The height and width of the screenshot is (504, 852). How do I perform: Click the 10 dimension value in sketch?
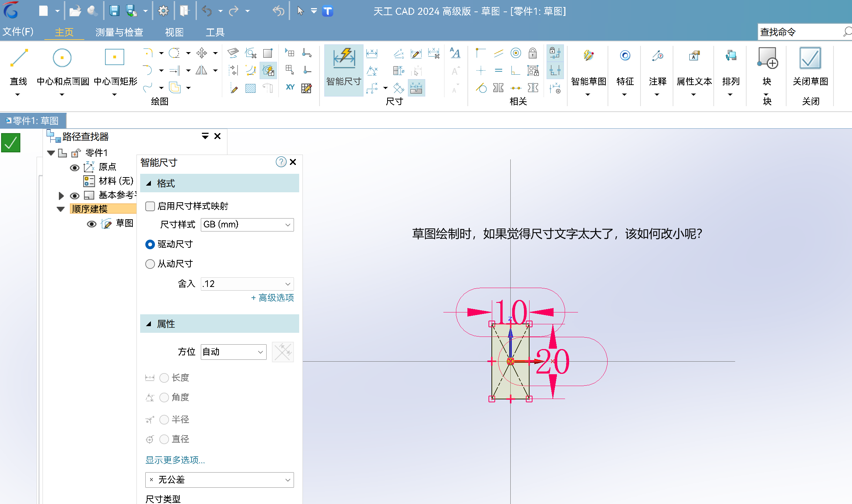point(511,312)
